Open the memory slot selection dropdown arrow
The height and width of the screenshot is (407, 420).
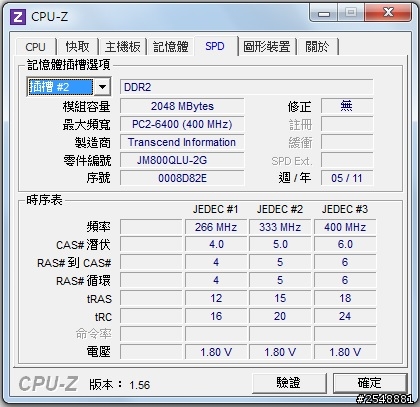[x=102, y=87]
